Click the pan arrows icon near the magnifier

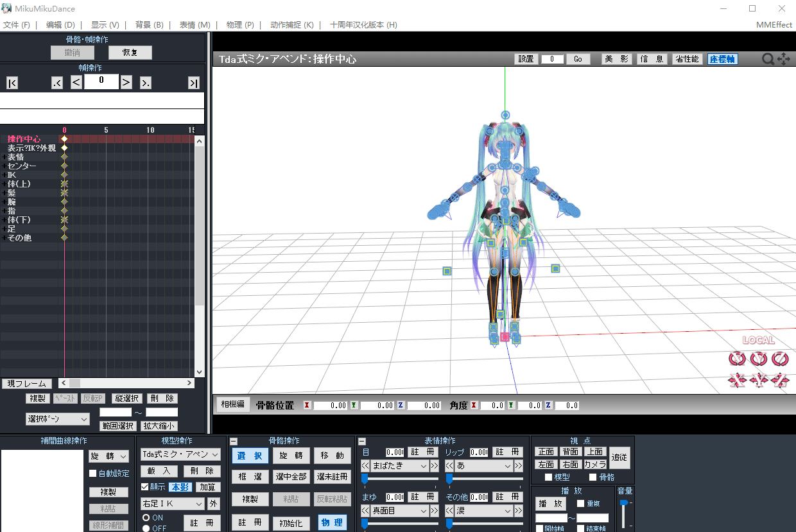tap(783, 58)
